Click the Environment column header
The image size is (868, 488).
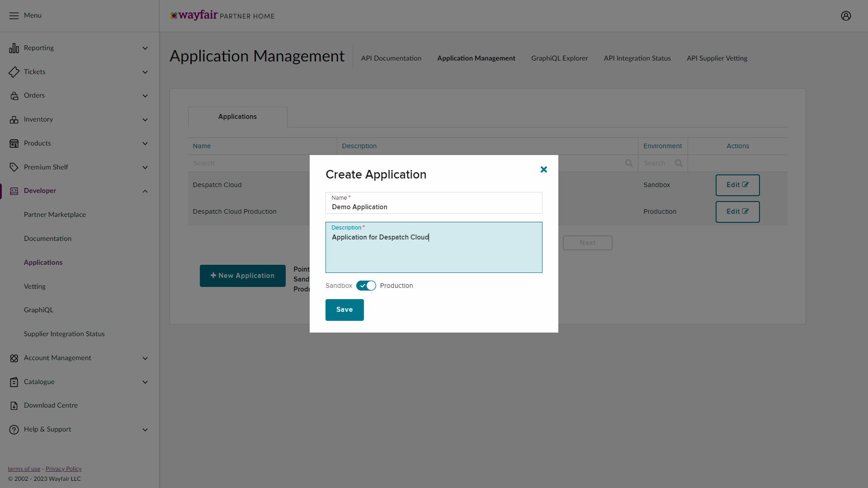click(x=662, y=146)
